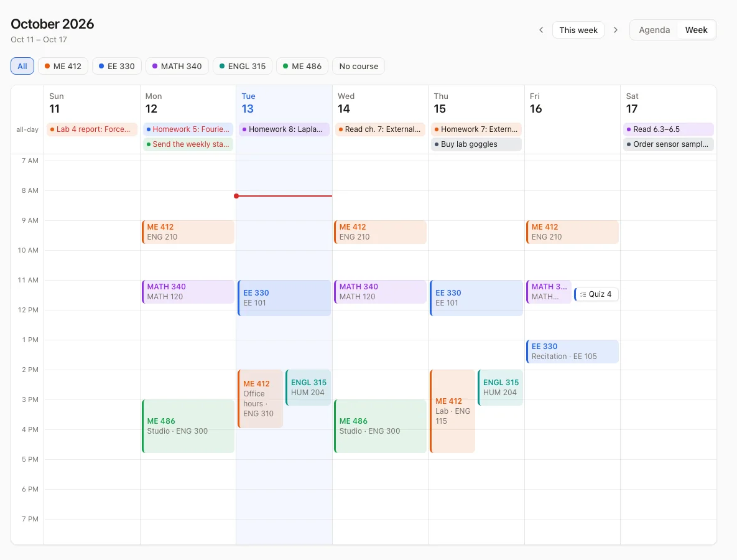Open ME 412 Office hours event
The image size is (737, 560).
pyautogui.click(x=261, y=399)
